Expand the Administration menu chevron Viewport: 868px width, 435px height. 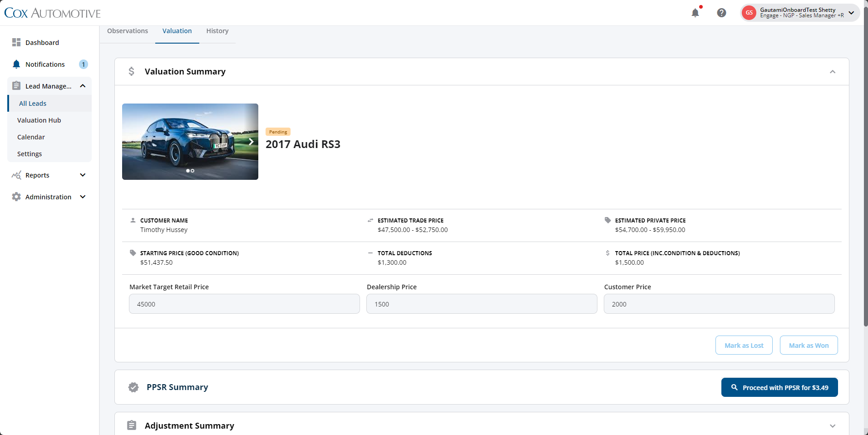coord(83,197)
